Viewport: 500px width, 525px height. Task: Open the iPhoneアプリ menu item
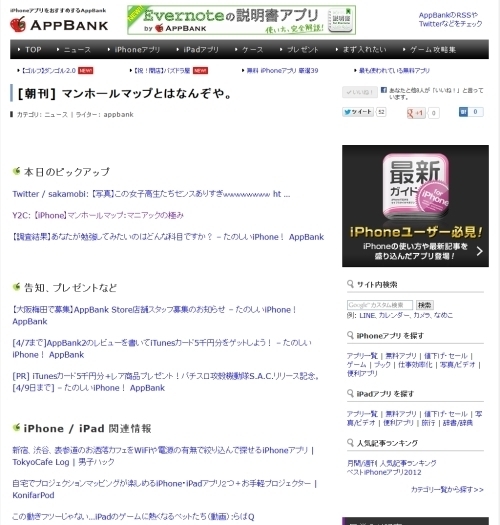click(x=137, y=50)
